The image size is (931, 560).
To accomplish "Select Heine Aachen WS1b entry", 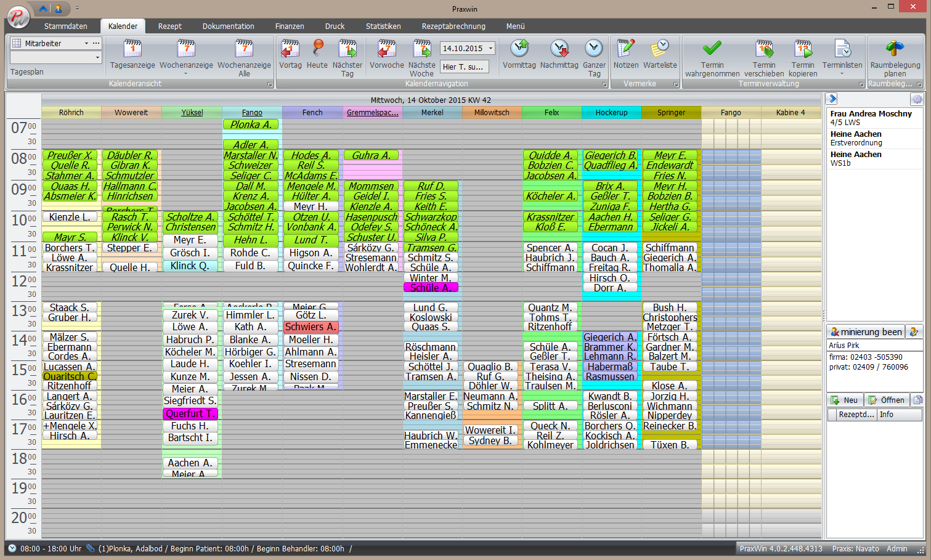I will point(874,158).
